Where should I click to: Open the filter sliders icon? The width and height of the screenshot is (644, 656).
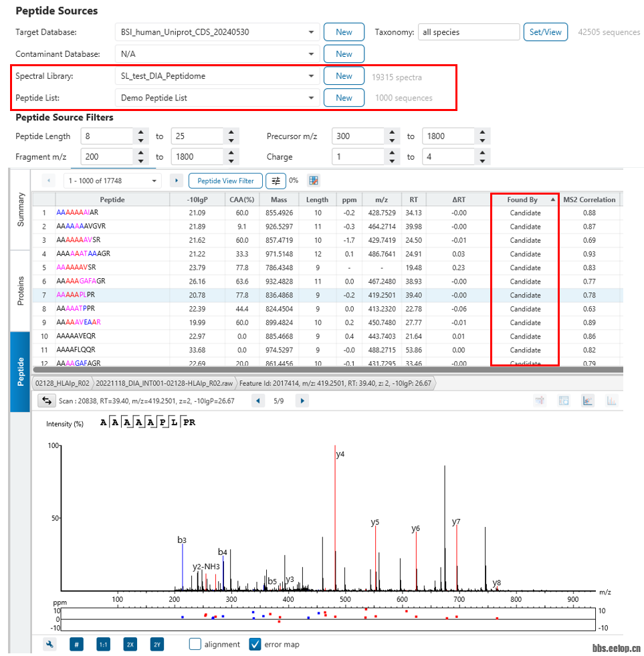(276, 181)
